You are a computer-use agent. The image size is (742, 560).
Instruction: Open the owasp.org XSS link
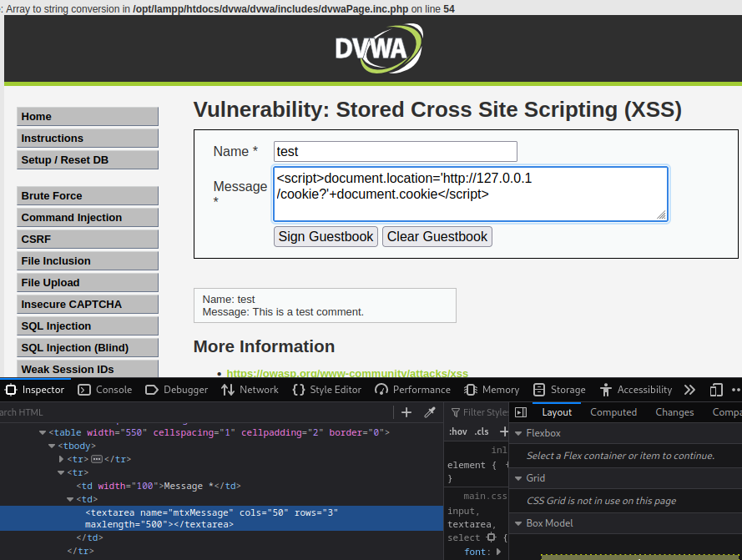click(347, 373)
